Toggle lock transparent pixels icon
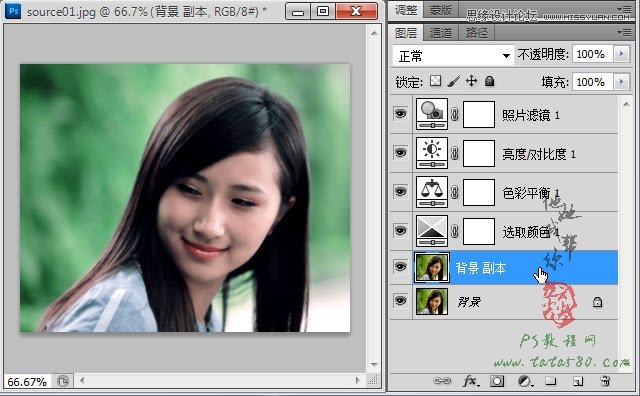640x396 pixels. point(436,81)
